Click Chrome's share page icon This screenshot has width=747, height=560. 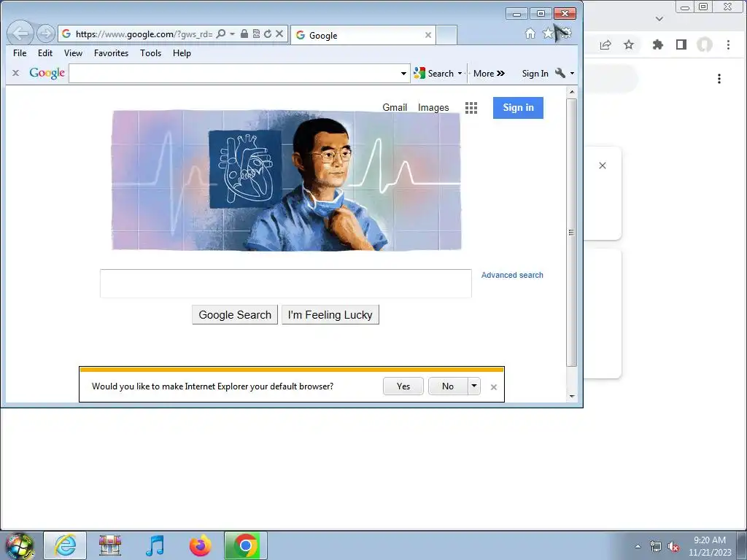605,44
